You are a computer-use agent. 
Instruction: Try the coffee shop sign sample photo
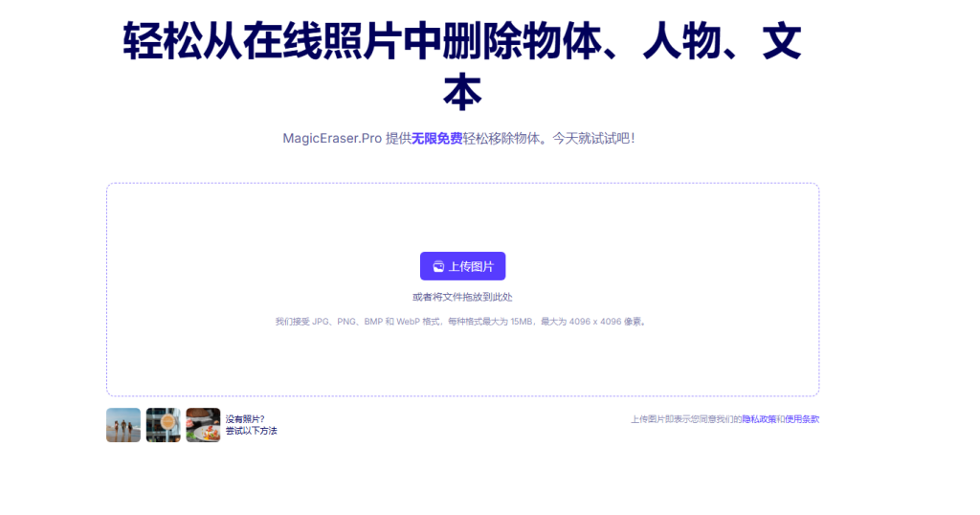[163, 425]
